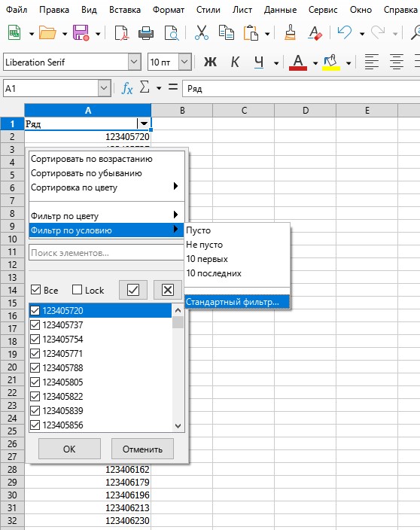The width and height of the screenshot is (420, 530).
Task: Uncheck value 123405805
Action: click(x=35, y=382)
